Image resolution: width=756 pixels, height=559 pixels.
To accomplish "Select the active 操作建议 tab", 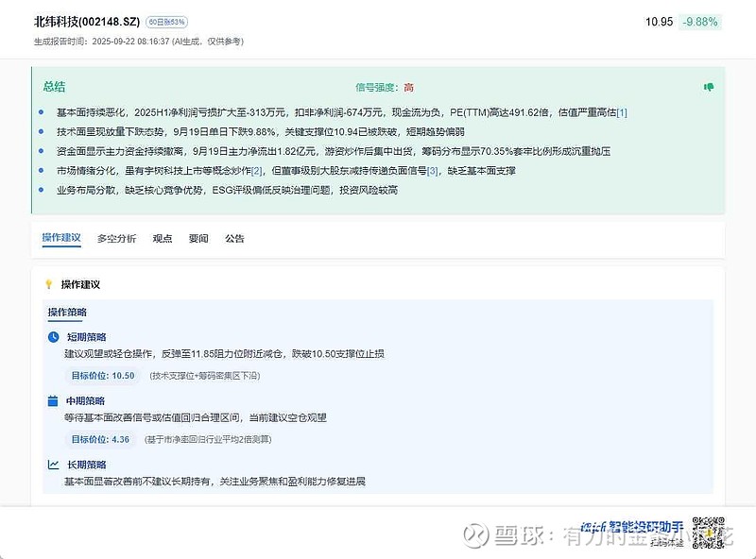I will 61,239.
